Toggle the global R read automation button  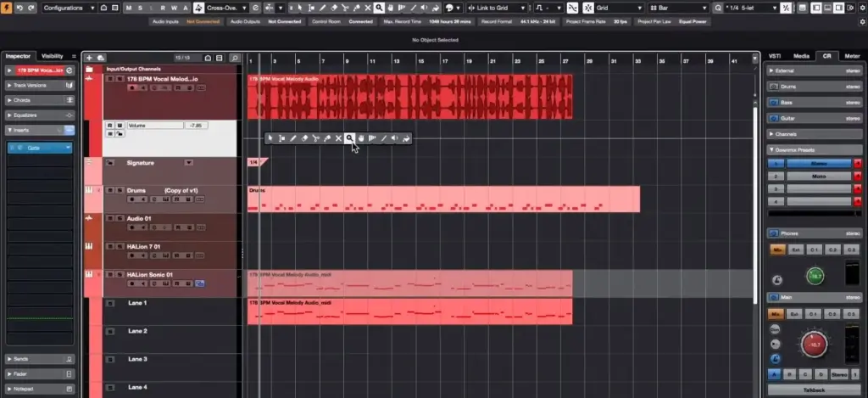coord(163,8)
